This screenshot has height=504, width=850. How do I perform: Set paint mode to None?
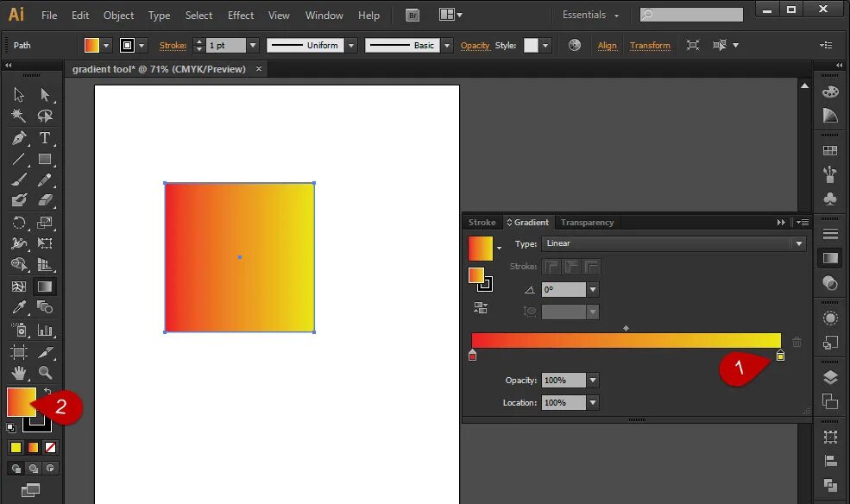coord(50,447)
